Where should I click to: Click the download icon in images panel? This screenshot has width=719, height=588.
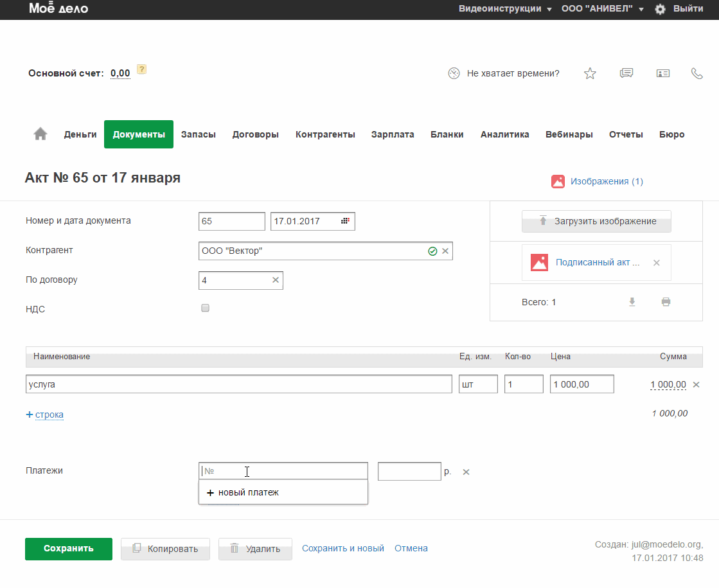click(632, 302)
